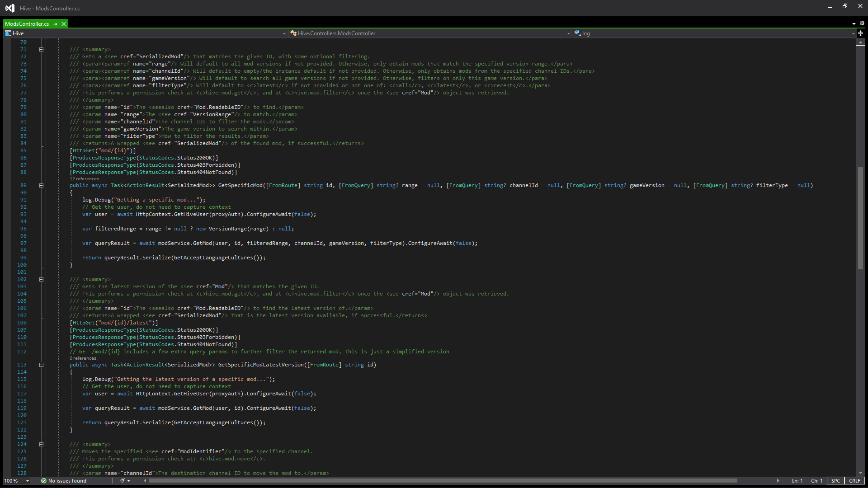
Task: Click the vertical scrollbar thumb
Action: tap(860, 218)
